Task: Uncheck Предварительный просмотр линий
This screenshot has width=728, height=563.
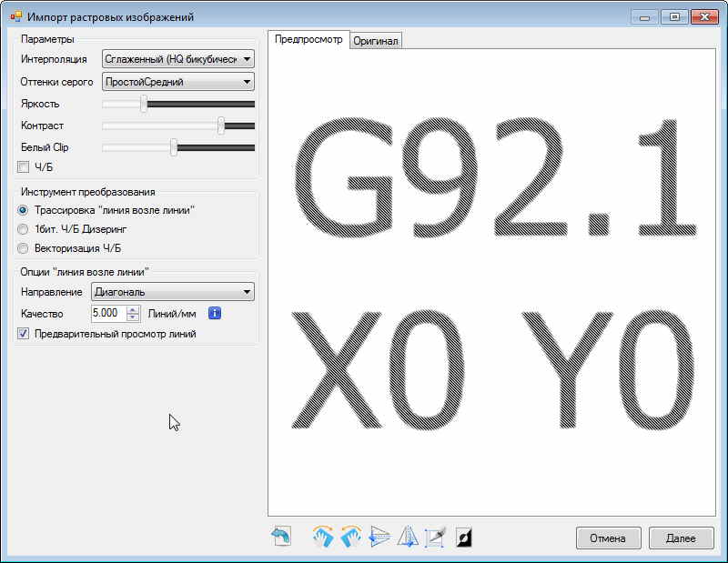Action: [24, 334]
